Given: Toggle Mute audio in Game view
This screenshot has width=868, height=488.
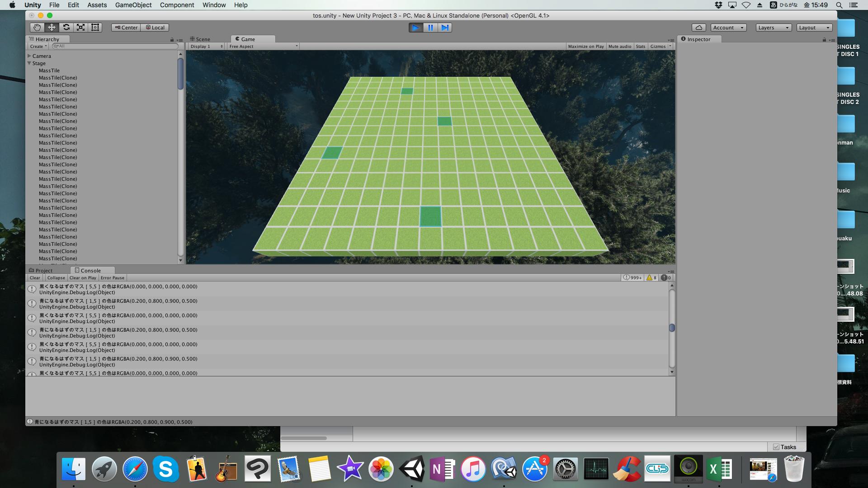Looking at the screenshot, I should (x=620, y=46).
